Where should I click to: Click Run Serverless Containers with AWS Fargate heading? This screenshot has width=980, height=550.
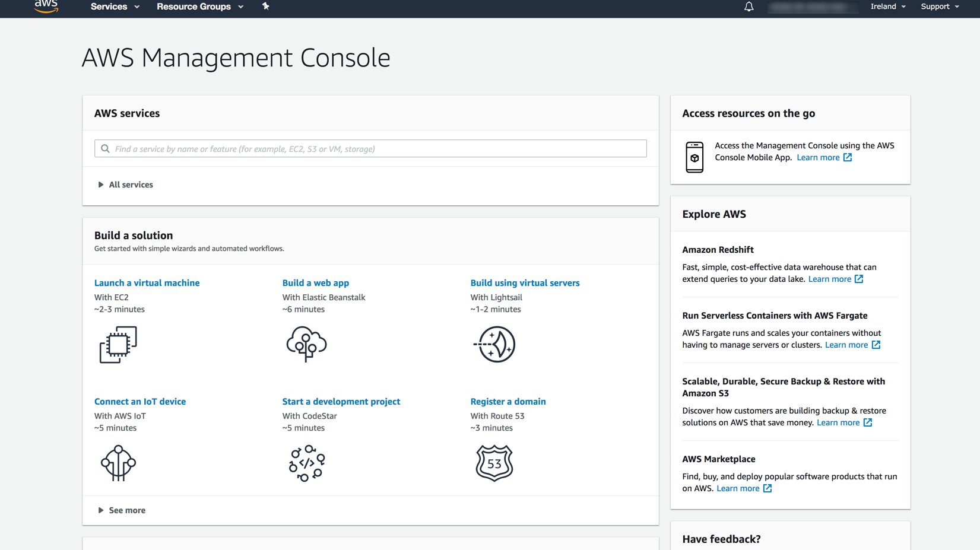[x=775, y=316]
